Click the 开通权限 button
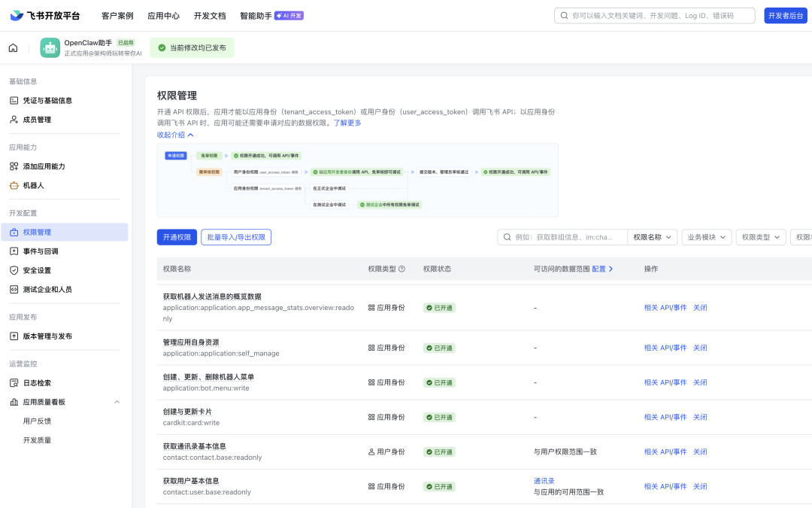The height and width of the screenshot is (508, 812). pos(176,236)
